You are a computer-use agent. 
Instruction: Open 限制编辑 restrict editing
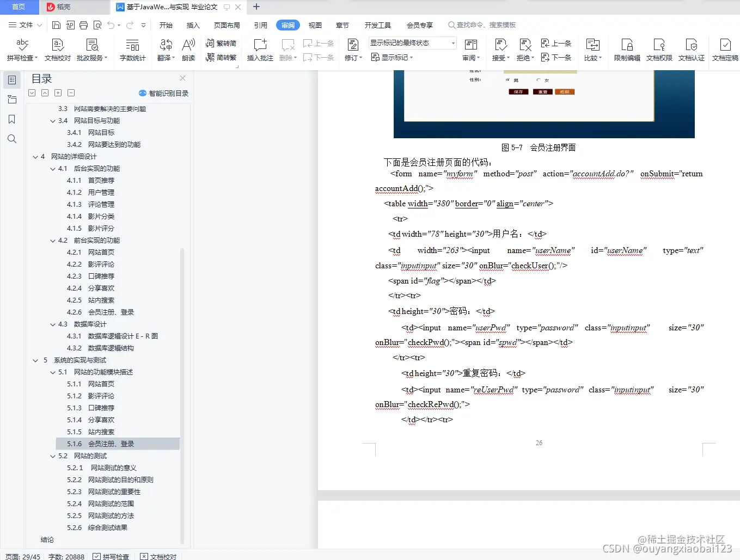click(627, 50)
